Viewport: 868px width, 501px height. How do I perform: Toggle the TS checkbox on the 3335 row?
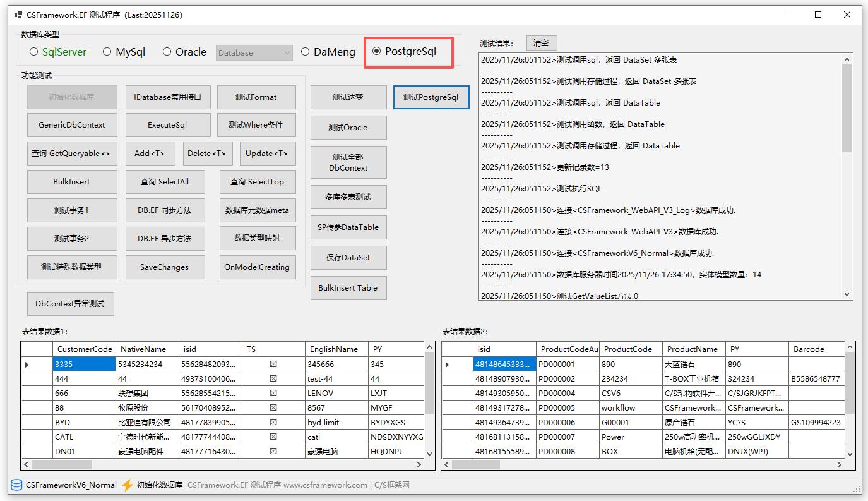click(x=273, y=364)
